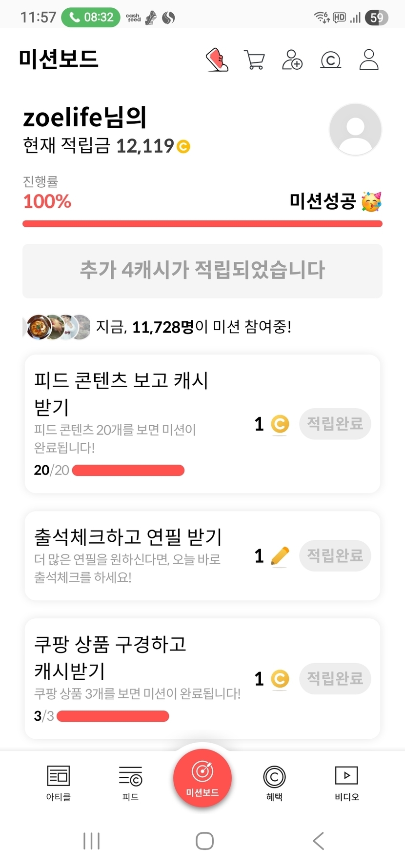Go to the 비디오 tab
The height and width of the screenshot is (868, 405).
[346, 783]
